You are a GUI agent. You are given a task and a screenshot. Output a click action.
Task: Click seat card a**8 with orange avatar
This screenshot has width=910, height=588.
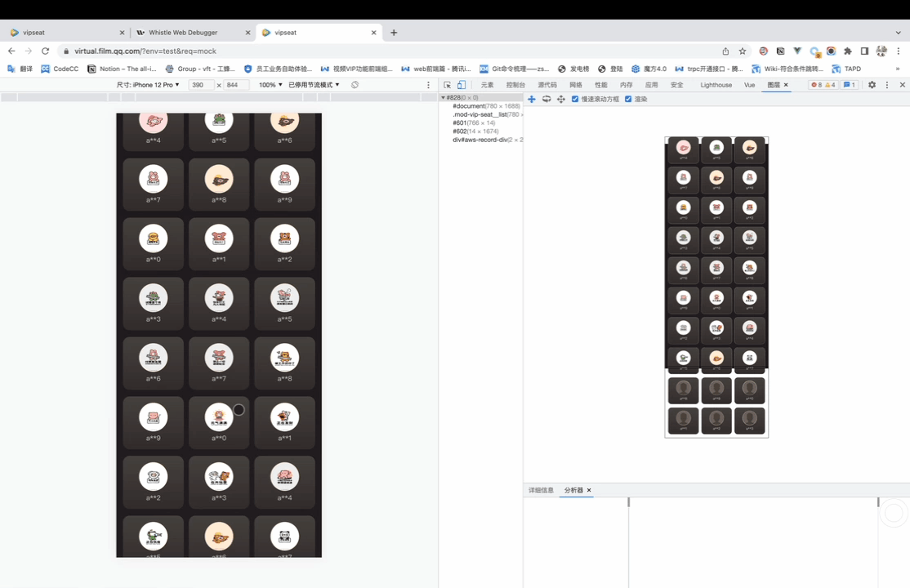point(219,185)
